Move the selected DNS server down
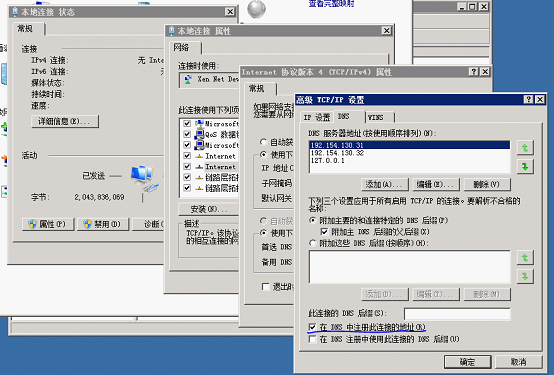The width and height of the screenshot is (554, 375). (525, 166)
